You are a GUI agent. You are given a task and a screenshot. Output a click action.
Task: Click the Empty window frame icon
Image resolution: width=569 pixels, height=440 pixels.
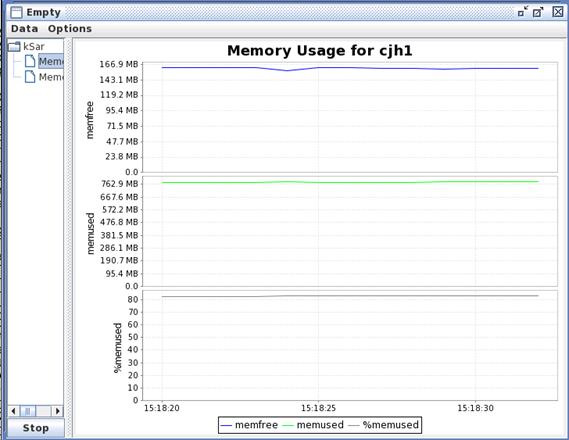[16, 12]
